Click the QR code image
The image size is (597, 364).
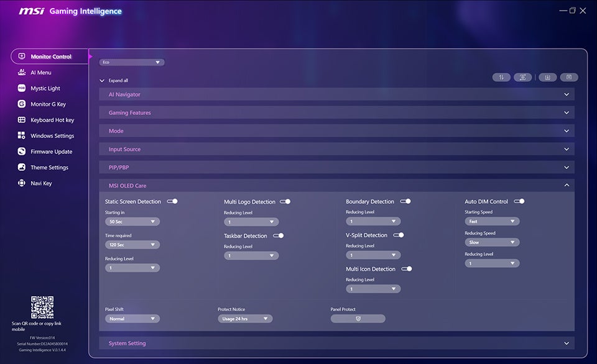42,307
